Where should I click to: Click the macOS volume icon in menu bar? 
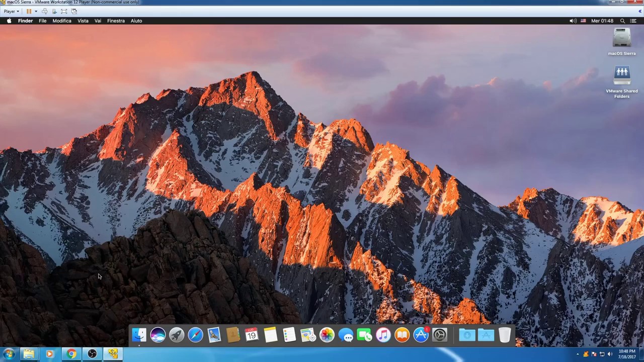pos(573,21)
